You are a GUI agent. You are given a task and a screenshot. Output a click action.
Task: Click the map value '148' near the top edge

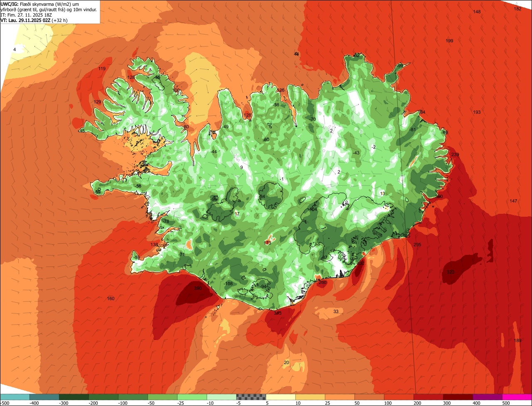tap(477, 12)
